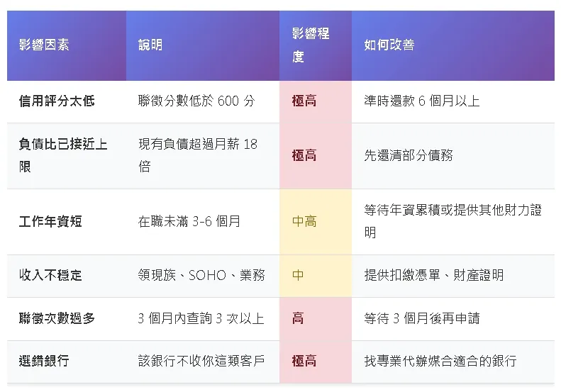Select the 選錯銀行 row label
Viewport: 561px width, 392px height.
pyautogui.click(x=44, y=362)
